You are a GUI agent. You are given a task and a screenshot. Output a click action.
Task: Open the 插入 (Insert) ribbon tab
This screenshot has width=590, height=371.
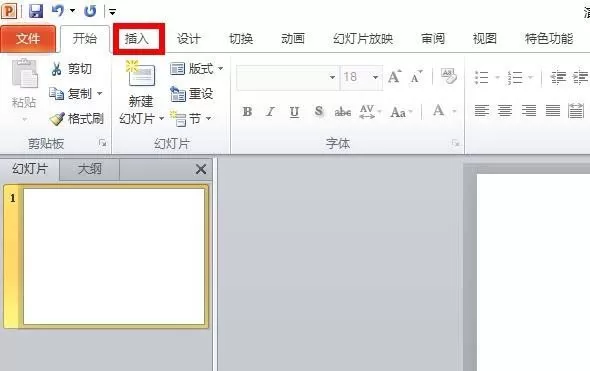(x=137, y=39)
